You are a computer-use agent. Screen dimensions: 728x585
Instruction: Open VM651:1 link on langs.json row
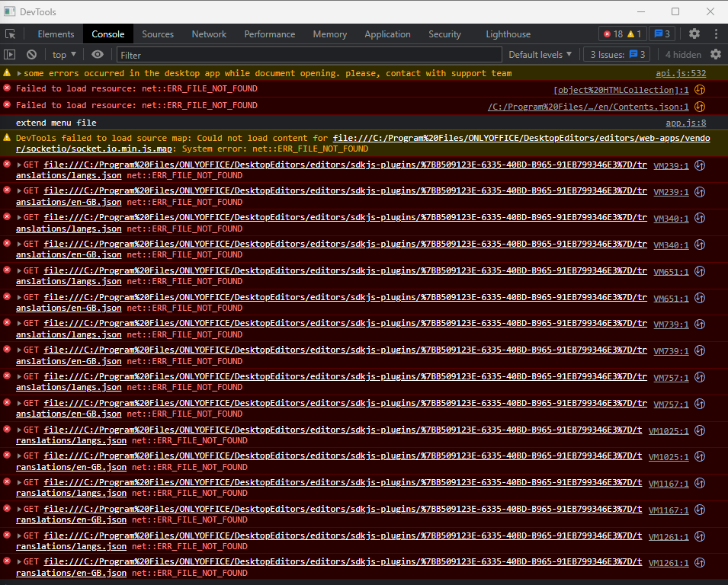coord(671,272)
